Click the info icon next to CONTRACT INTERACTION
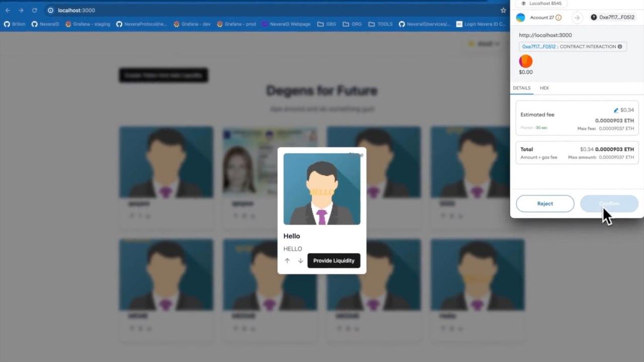Screen dimensions: 644x362 620,47
